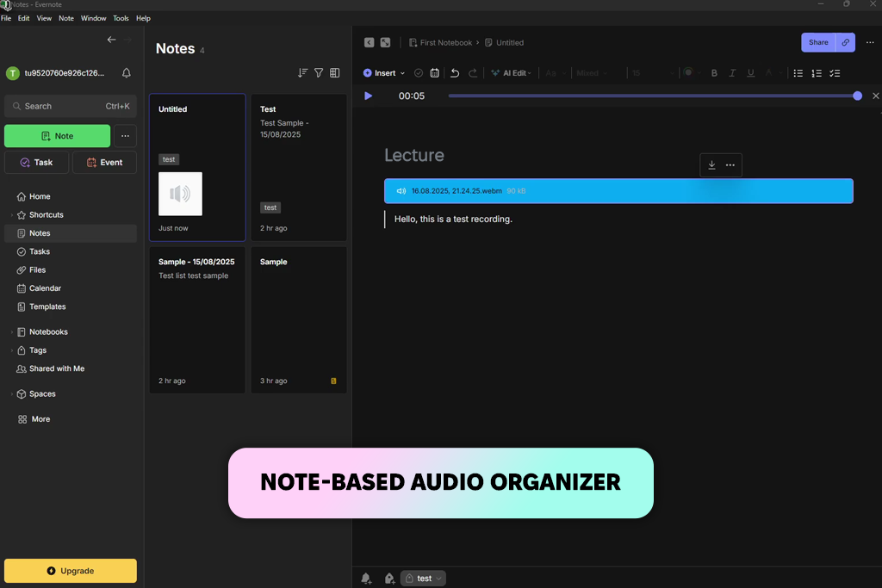
Task: Open the Help menu
Action: [144, 18]
